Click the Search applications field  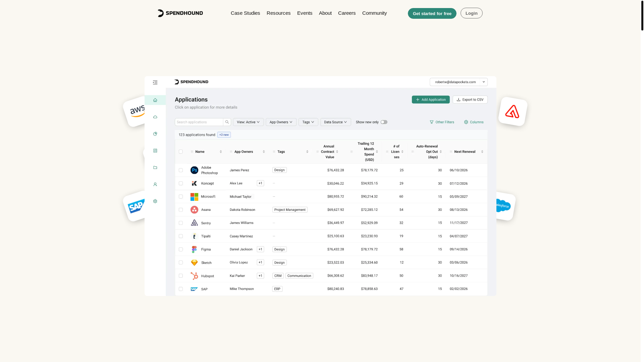point(199,122)
